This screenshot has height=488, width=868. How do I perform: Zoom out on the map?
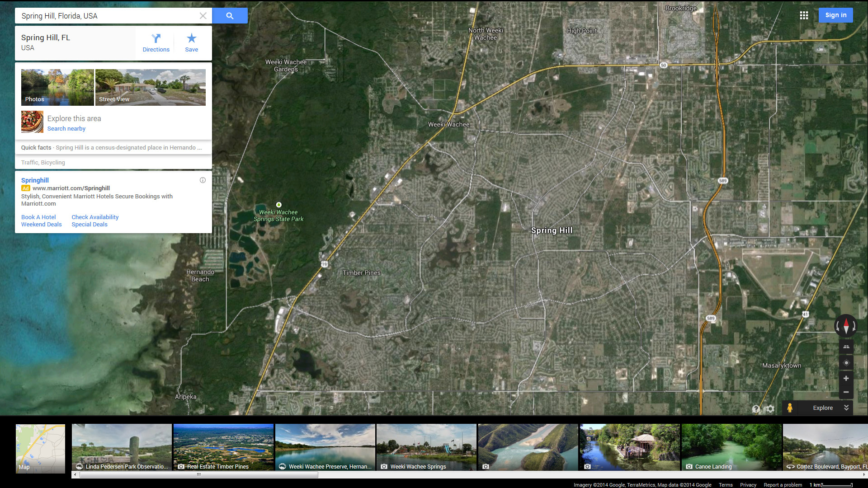tap(846, 392)
